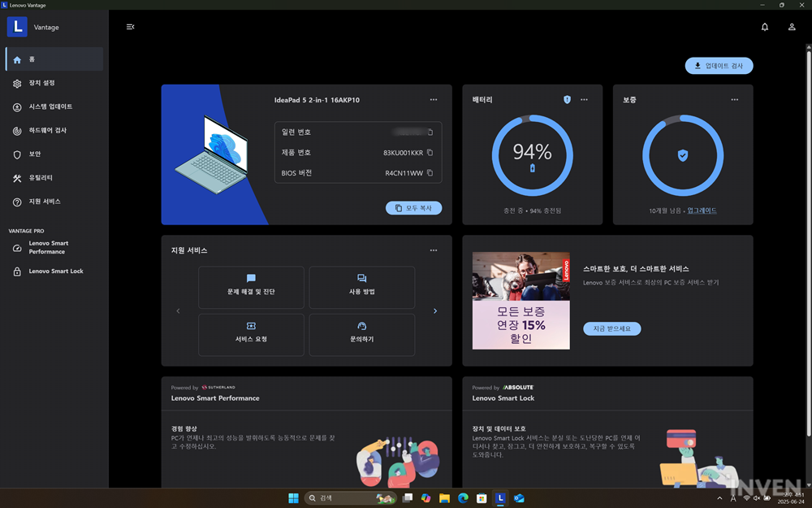
Task: Click the taskbar 검색 search box
Action: click(350, 498)
